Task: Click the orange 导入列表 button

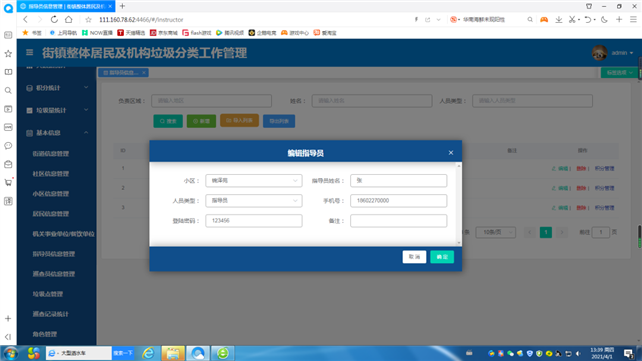Action: (239, 120)
